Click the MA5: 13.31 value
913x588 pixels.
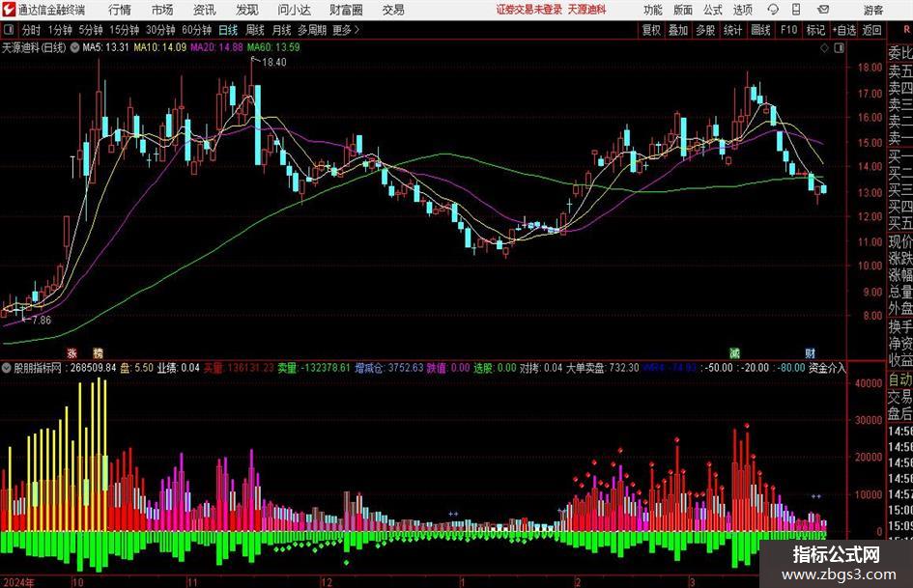tap(105, 47)
